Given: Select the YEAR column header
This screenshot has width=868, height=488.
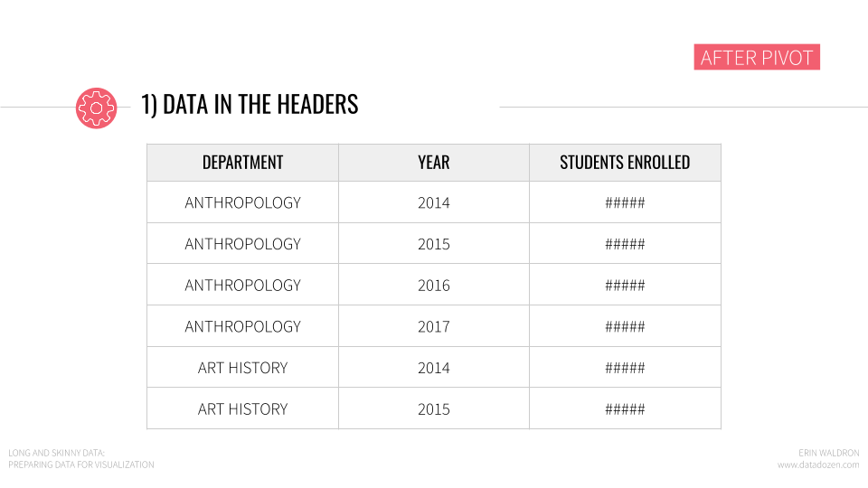Looking at the screenshot, I should 434,163.
